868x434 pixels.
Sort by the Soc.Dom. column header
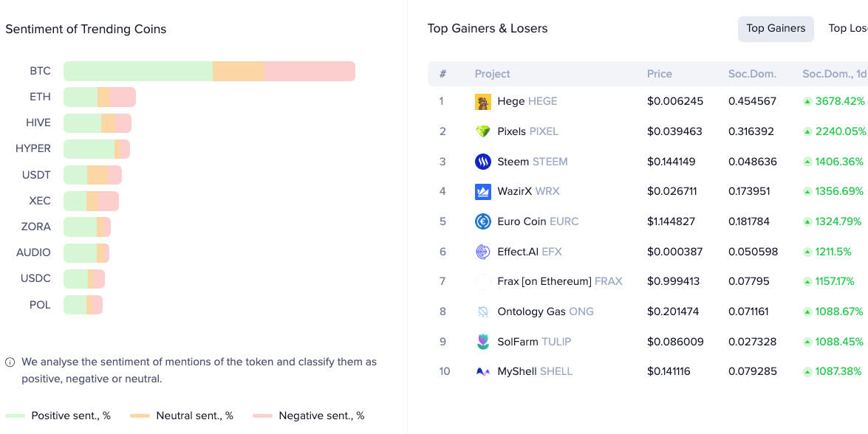click(752, 74)
